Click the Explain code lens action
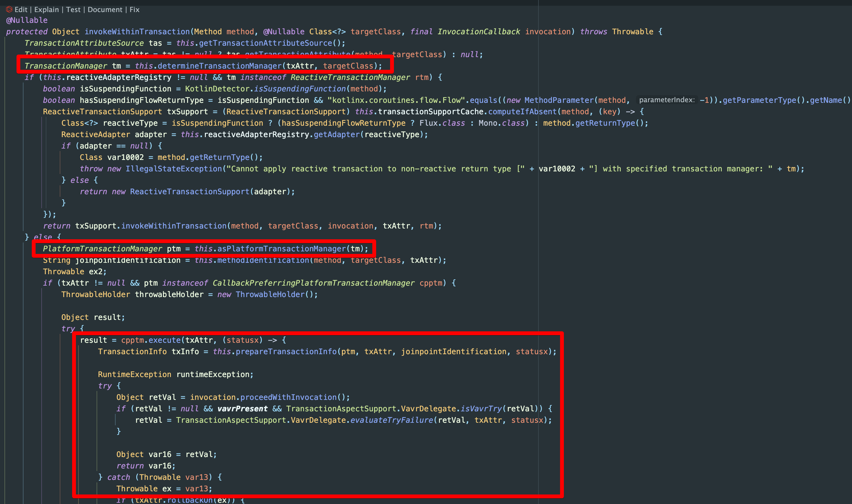Viewport: 852px width, 504px height. pyautogui.click(x=47, y=10)
